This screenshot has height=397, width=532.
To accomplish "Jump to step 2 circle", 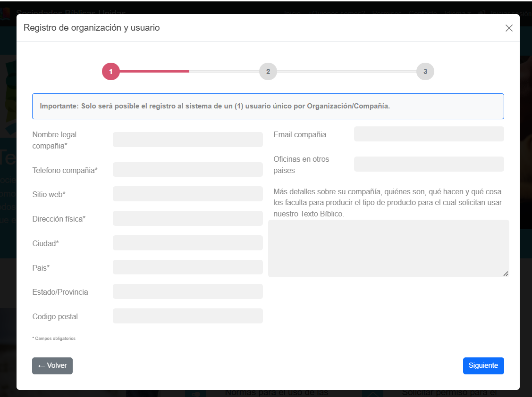I will (268, 72).
